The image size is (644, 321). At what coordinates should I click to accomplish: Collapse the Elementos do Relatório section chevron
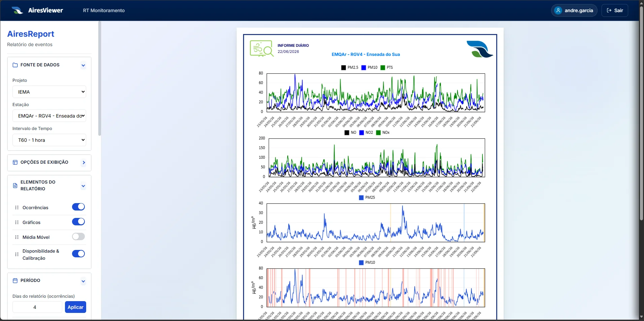(x=83, y=186)
